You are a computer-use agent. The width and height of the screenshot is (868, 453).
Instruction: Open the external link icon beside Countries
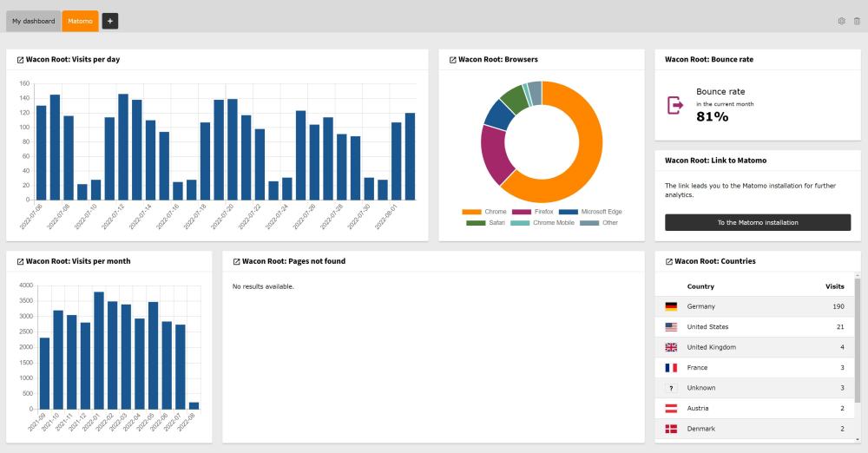tap(668, 261)
